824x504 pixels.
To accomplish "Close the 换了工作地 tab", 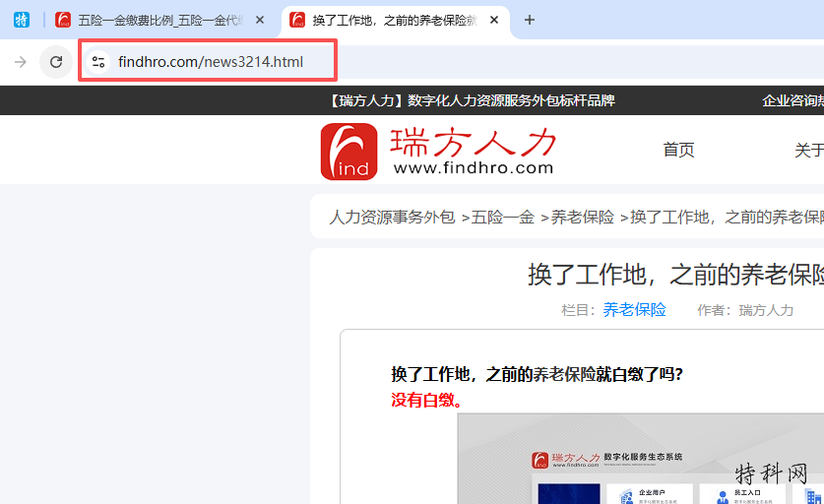I will (x=494, y=20).
